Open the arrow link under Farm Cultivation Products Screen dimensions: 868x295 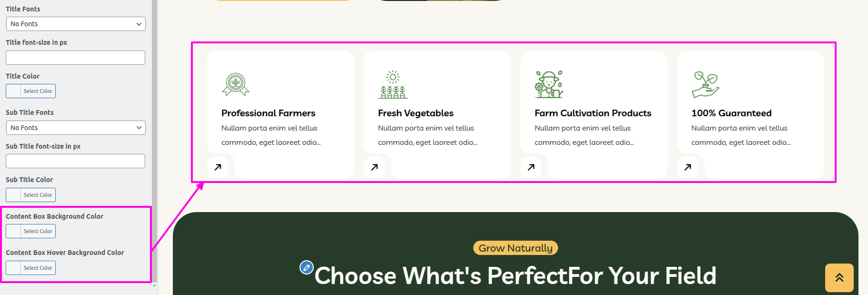[x=531, y=167]
